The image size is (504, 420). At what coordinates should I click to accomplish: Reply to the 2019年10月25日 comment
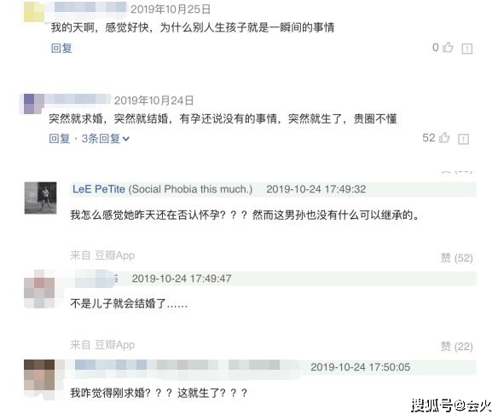[61, 49]
